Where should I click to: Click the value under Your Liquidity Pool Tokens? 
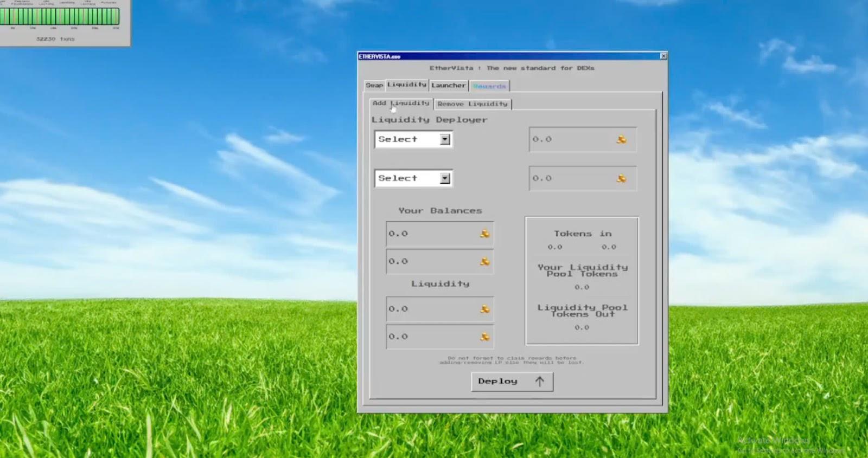click(582, 287)
